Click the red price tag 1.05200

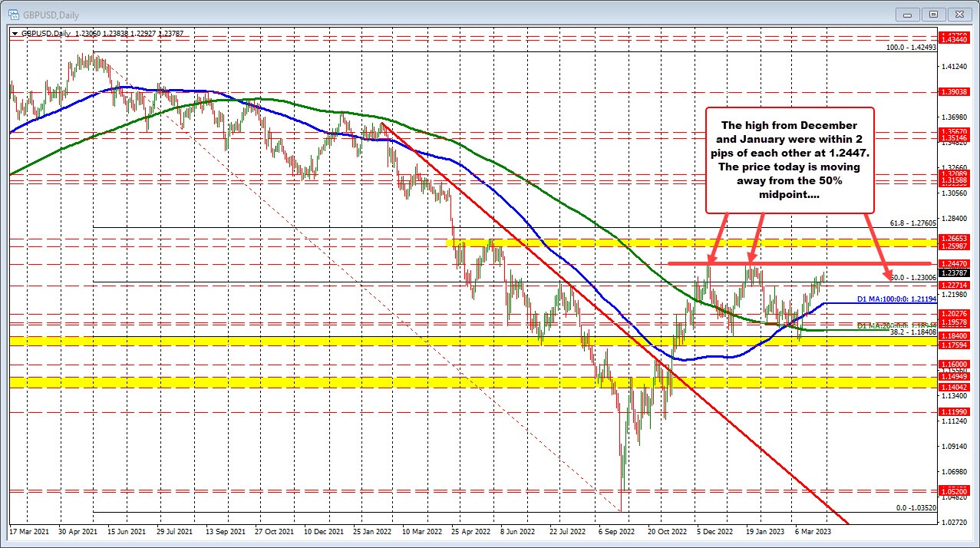[x=955, y=490]
